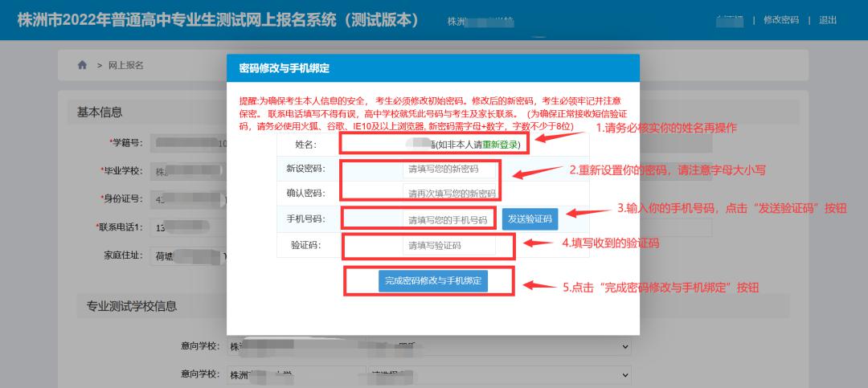Focus the 手机号码 phone number field
Image resolution: width=868 pixels, height=388 pixels.
pos(449,219)
